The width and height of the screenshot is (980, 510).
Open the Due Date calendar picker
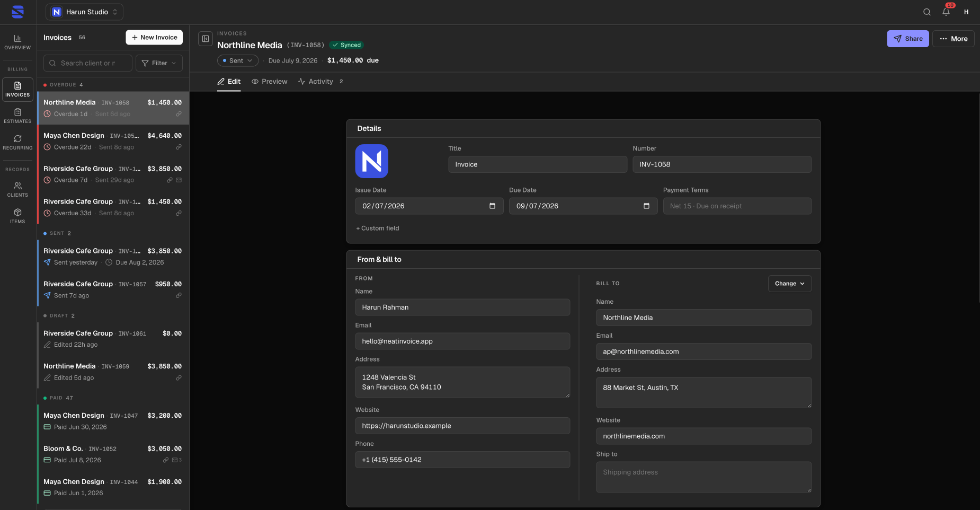[646, 206]
